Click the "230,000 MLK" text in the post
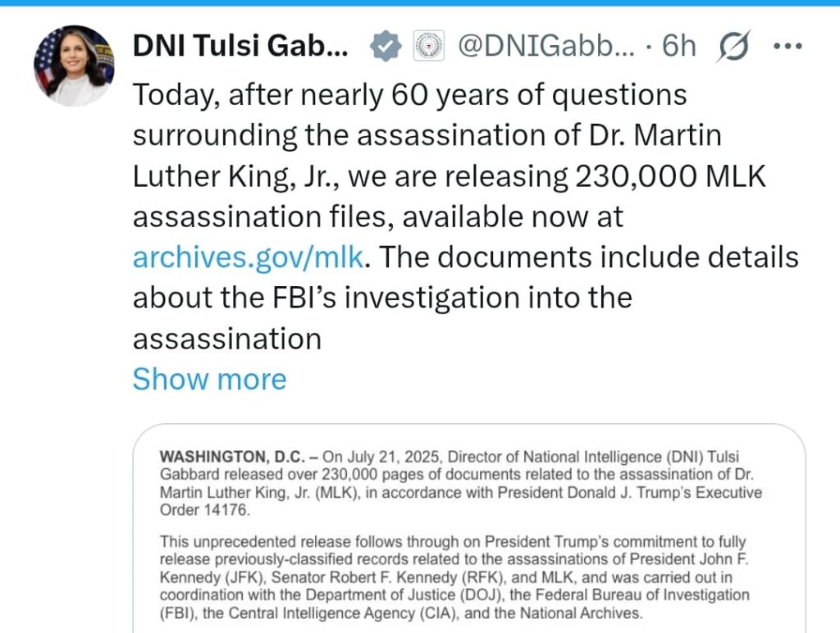The width and height of the screenshot is (840, 633). tap(671, 175)
